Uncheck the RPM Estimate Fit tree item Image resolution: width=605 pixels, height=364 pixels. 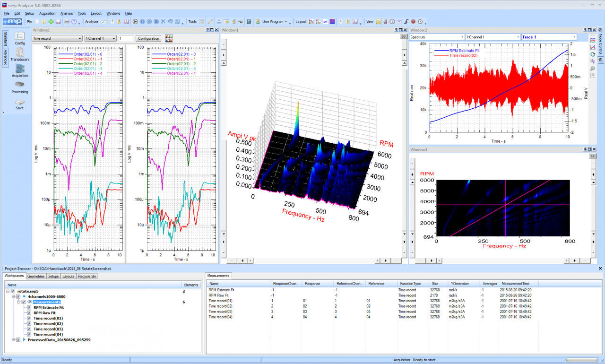(29, 308)
